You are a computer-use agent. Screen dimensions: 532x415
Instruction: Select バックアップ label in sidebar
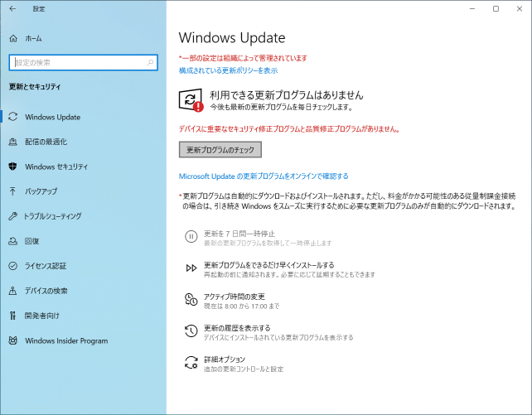pyautogui.click(x=41, y=191)
